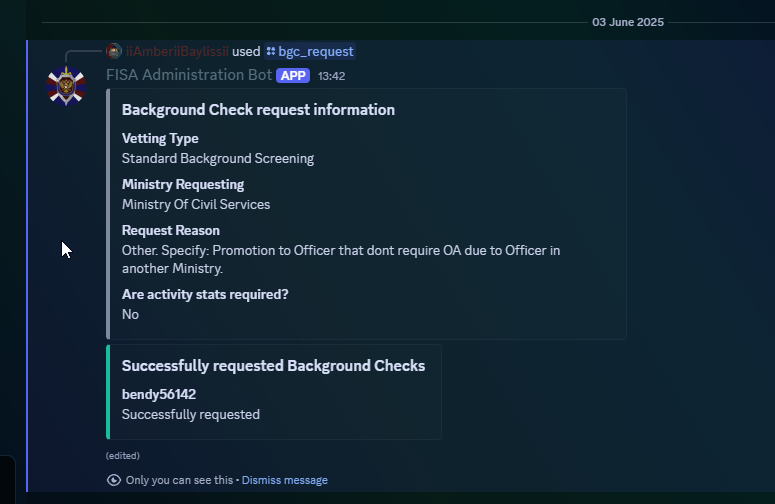Click the 13:42 message timestamp

pyautogui.click(x=332, y=76)
